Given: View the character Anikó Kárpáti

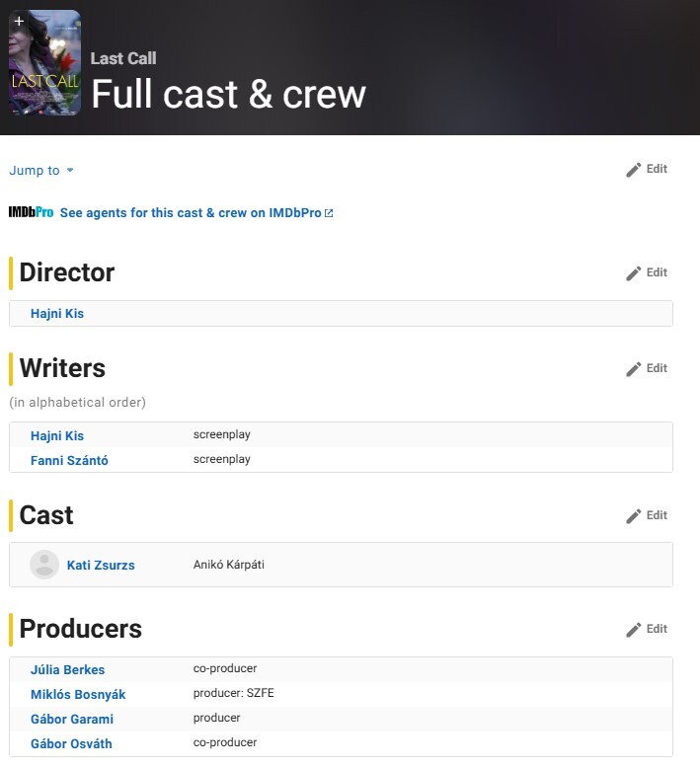Looking at the screenshot, I should pyautogui.click(x=229, y=566).
